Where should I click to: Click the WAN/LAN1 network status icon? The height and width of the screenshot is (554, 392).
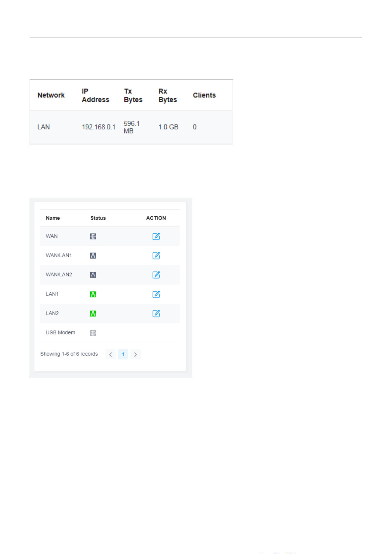pos(93,256)
